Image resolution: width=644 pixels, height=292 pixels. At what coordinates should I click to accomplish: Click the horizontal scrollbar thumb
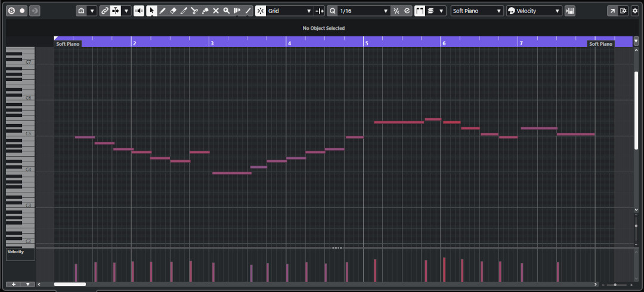(x=70, y=284)
